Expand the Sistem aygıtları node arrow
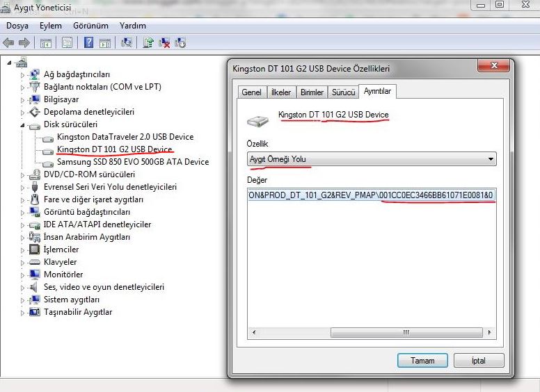Viewport: 540px width, 392px height. coord(22,300)
